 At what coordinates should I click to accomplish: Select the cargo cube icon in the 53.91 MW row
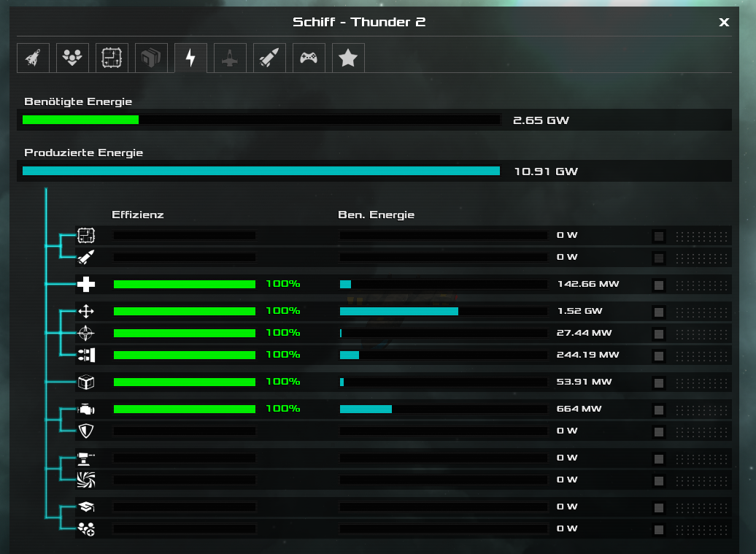click(x=86, y=382)
